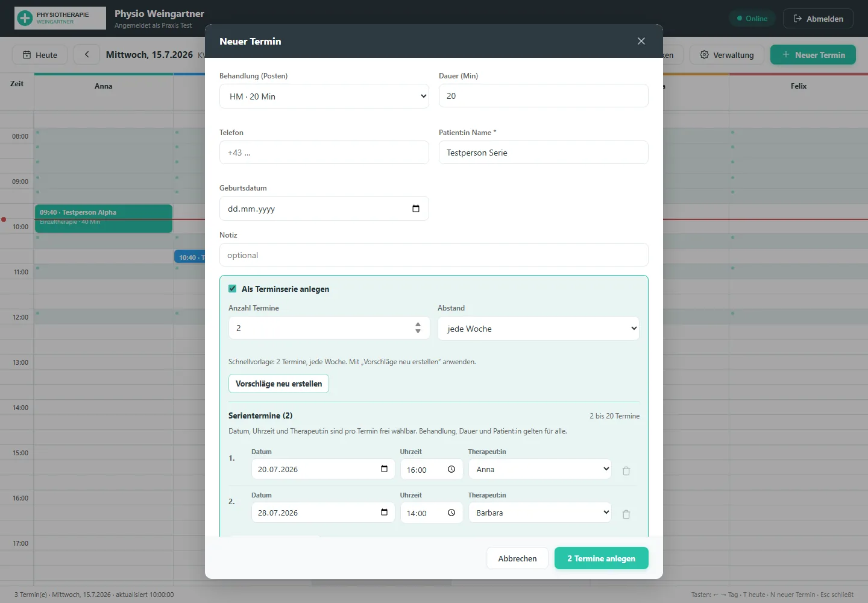
Task: Click the date field 20.07.2026
Action: coord(323,469)
